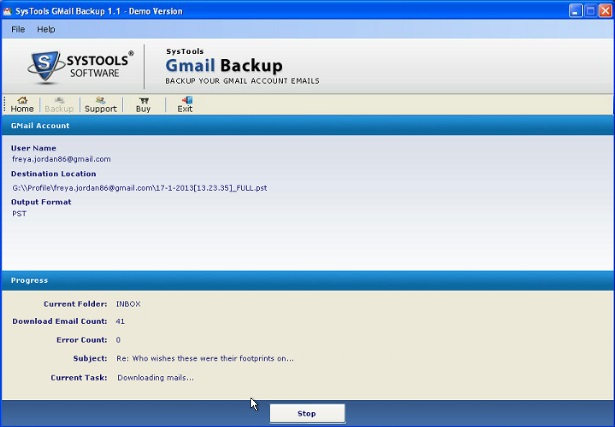Click the app icon in title bar
615x427 pixels.
click(x=7, y=11)
